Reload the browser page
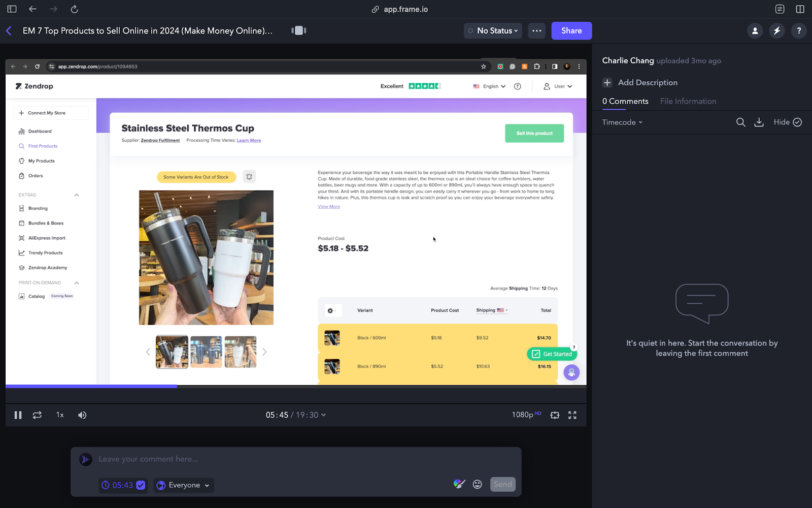 tap(74, 9)
